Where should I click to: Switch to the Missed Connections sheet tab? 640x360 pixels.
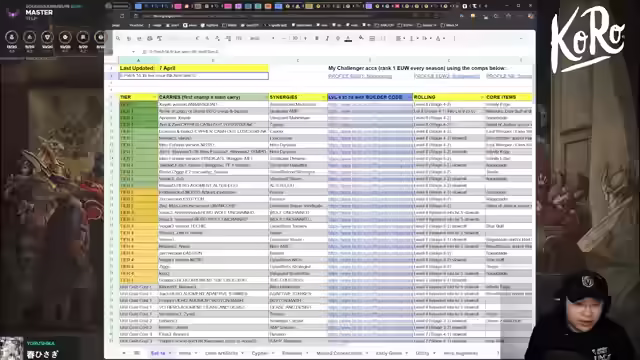click(339, 353)
